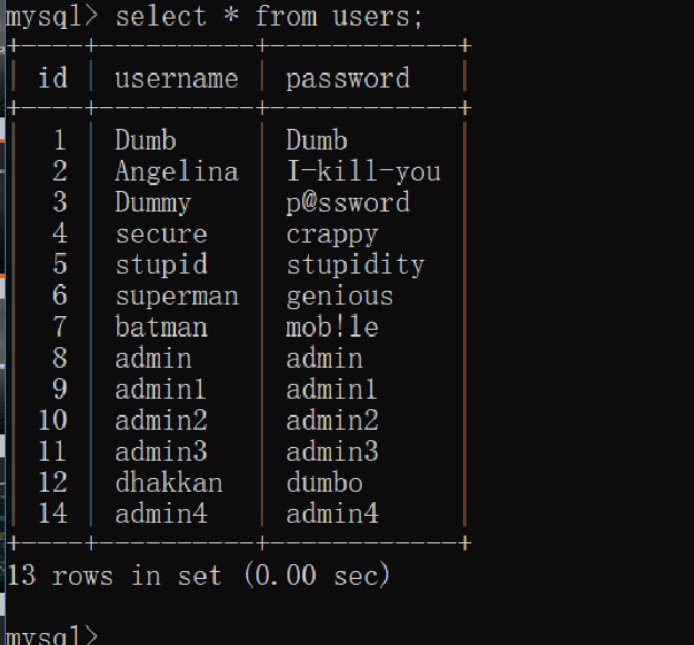The width and height of the screenshot is (694, 645).
Task: Click the username 'Dummy'
Action: pos(152,203)
